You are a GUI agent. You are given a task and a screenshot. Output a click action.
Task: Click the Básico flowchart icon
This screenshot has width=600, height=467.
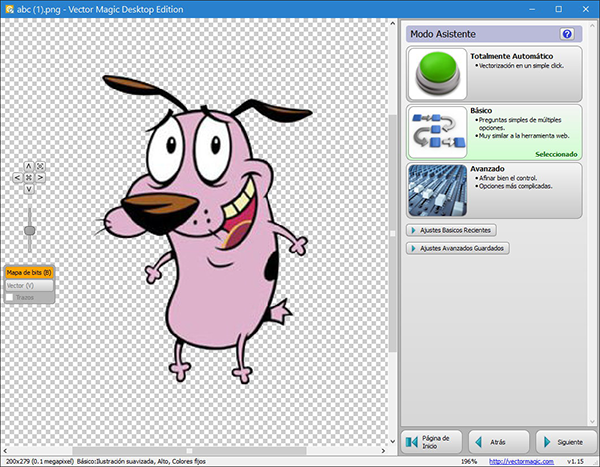click(437, 132)
